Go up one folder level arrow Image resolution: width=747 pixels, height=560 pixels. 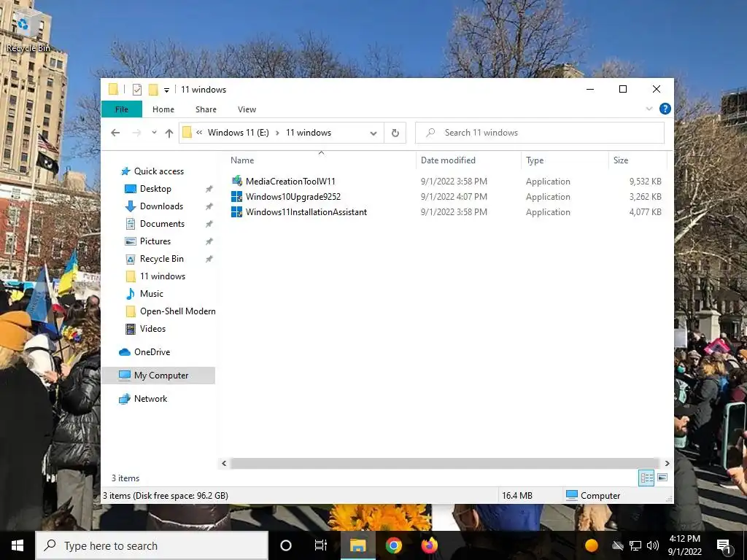[169, 133]
